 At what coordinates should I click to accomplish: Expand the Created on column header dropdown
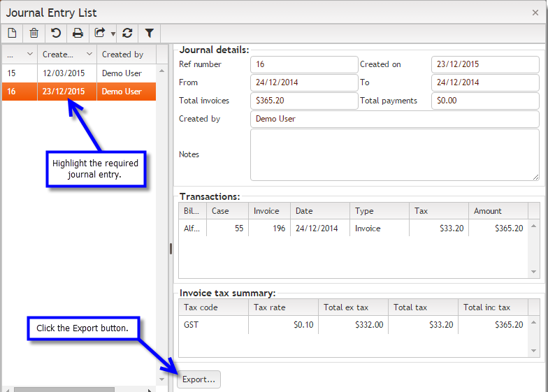pos(89,54)
